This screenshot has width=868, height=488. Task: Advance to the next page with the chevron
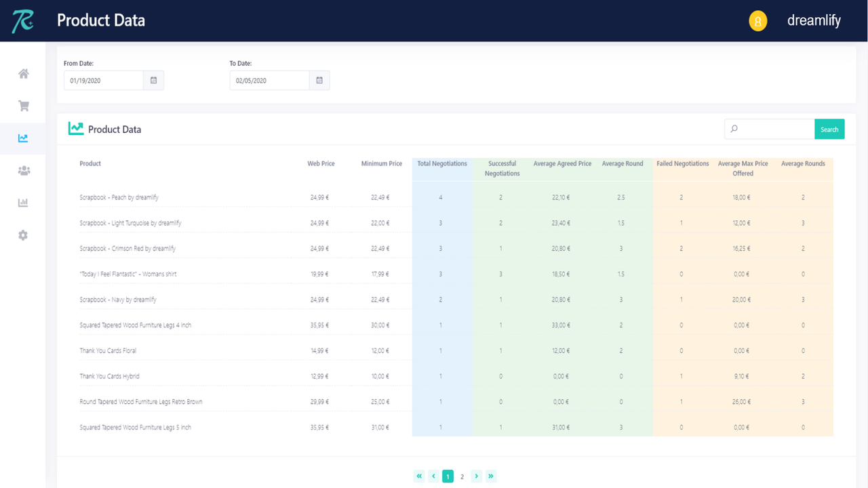pos(476,476)
